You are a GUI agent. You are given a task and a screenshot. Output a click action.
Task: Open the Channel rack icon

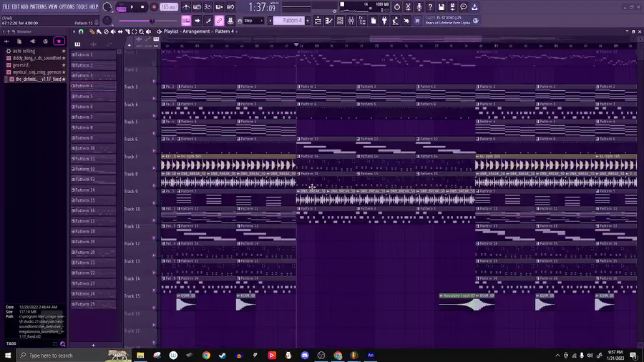point(340,21)
